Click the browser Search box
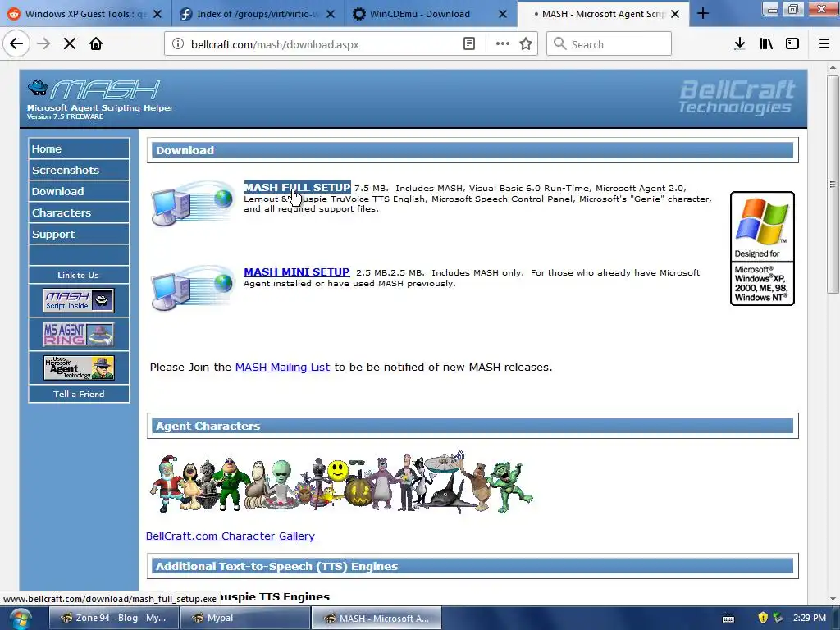Screen dimensions: 840x630 tap(609, 44)
